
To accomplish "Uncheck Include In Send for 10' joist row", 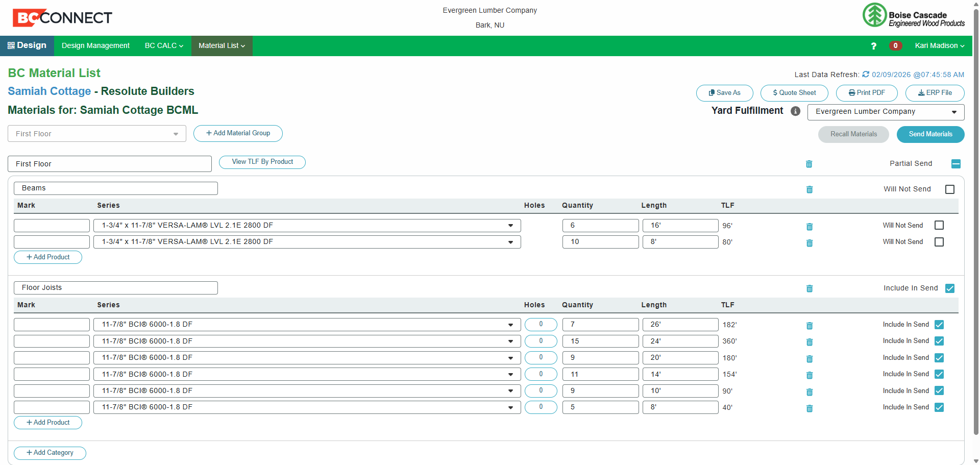I will point(939,390).
